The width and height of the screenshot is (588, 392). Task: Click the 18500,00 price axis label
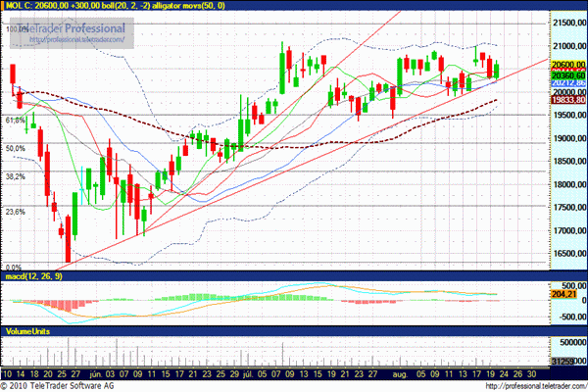coord(569,162)
